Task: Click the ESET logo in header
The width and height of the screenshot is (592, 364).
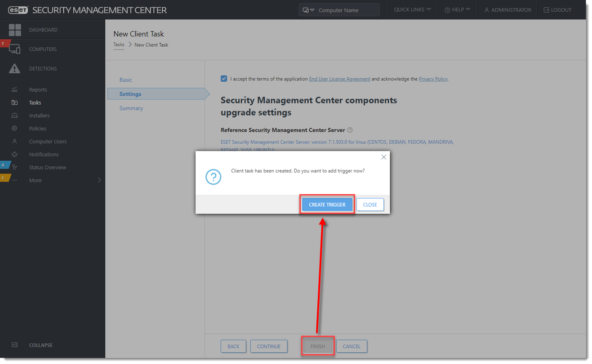Action: click(x=18, y=10)
